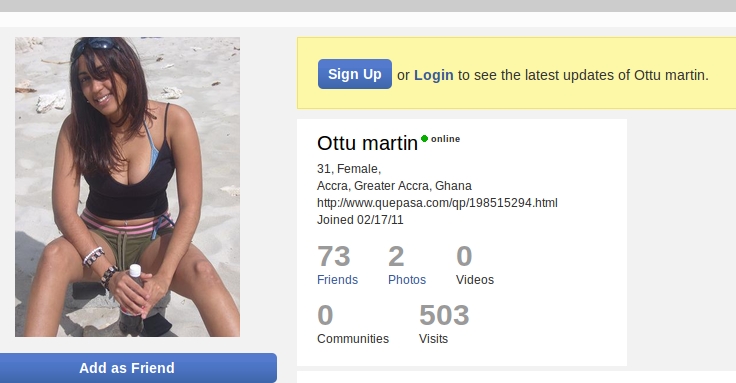Open the Photos link
736x383 pixels.
coord(407,280)
